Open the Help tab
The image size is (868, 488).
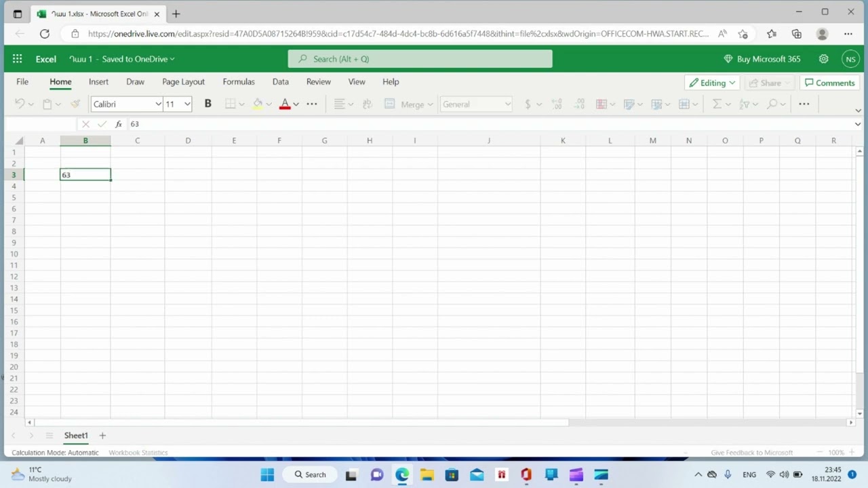coord(391,81)
